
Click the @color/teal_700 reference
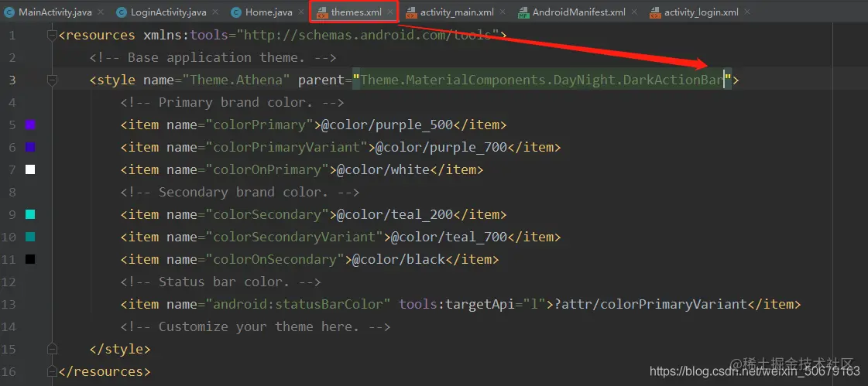coord(449,237)
